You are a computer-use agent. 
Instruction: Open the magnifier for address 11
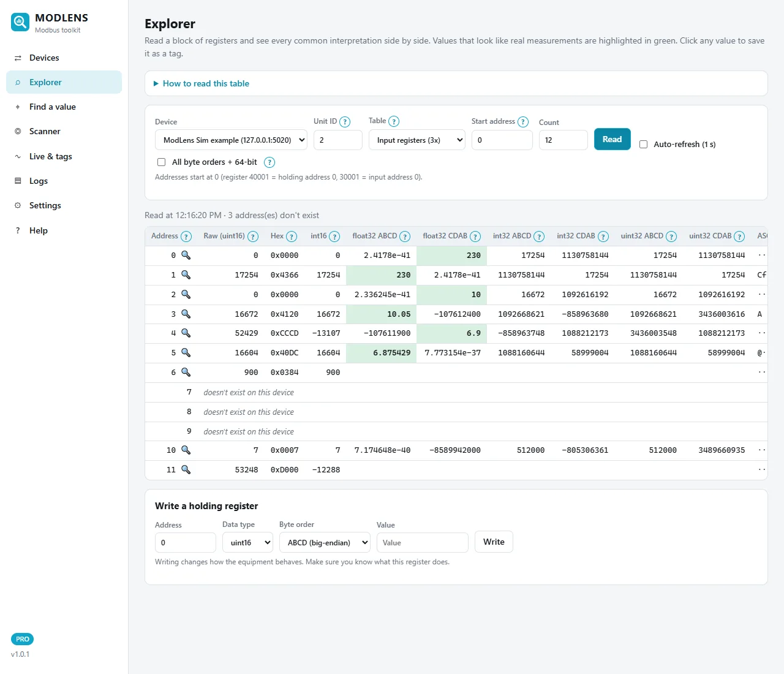coord(186,470)
